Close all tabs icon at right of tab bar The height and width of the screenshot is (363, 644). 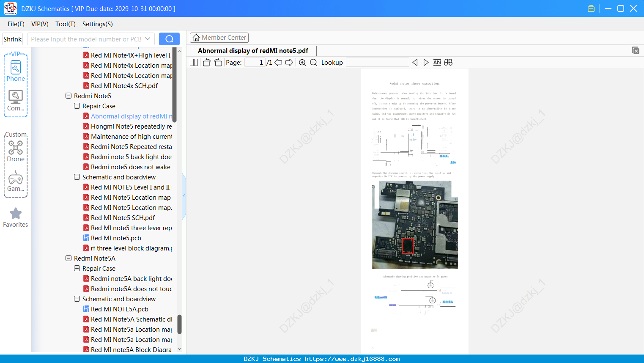[635, 50]
